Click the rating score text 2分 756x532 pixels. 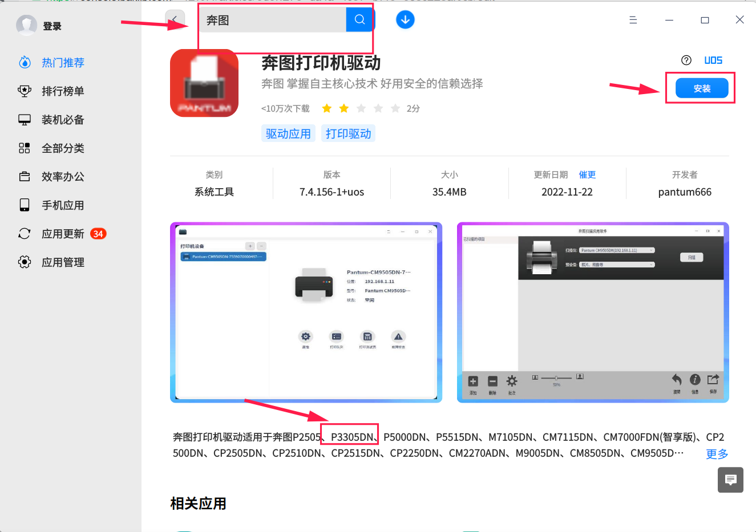[413, 108]
